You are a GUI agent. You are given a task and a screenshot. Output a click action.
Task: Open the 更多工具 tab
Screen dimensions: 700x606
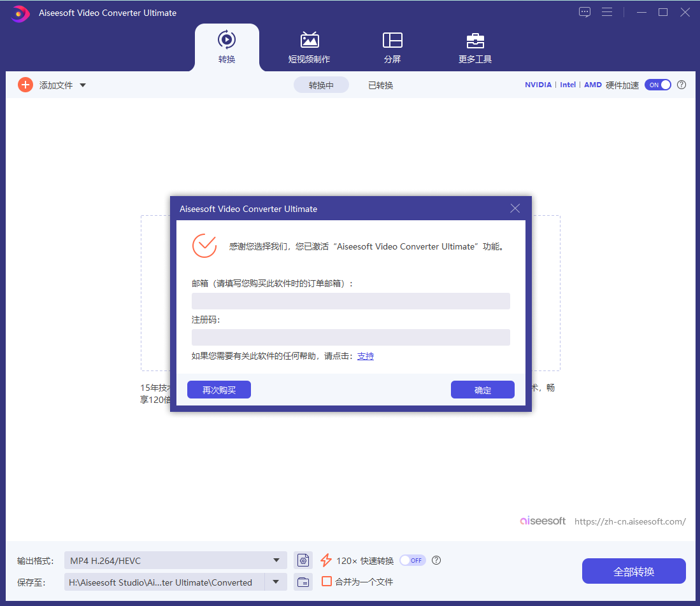475,47
